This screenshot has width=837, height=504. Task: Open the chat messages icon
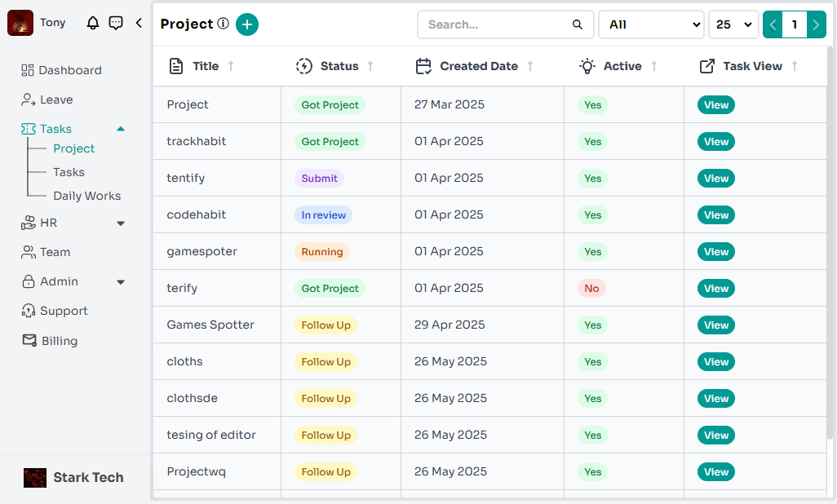click(x=116, y=23)
